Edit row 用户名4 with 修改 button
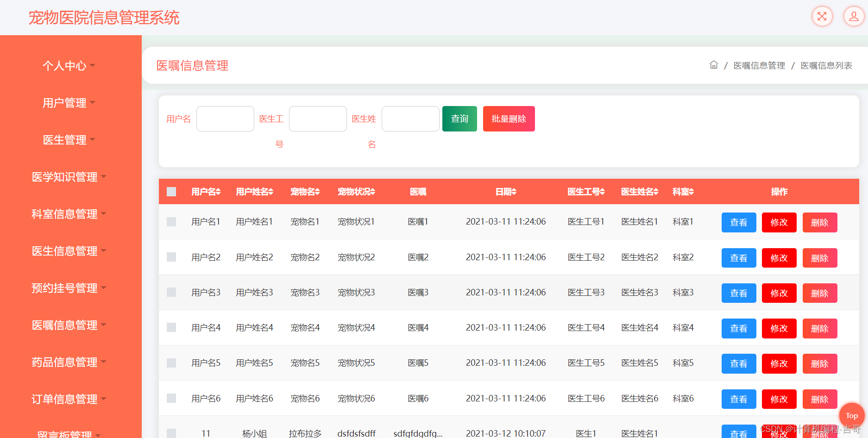The height and width of the screenshot is (438, 868). click(x=779, y=328)
